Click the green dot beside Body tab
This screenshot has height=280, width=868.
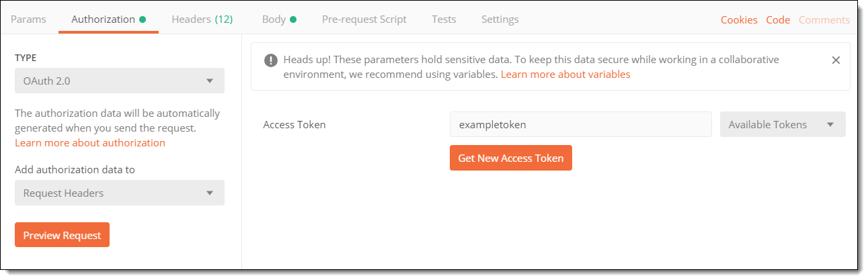[x=293, y=19]
